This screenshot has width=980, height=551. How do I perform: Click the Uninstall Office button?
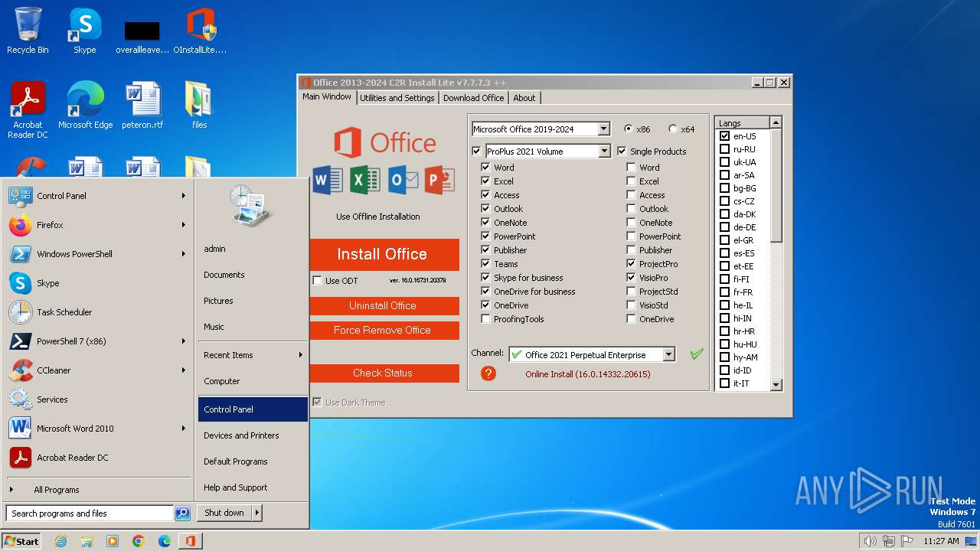[x=383, y=305]
